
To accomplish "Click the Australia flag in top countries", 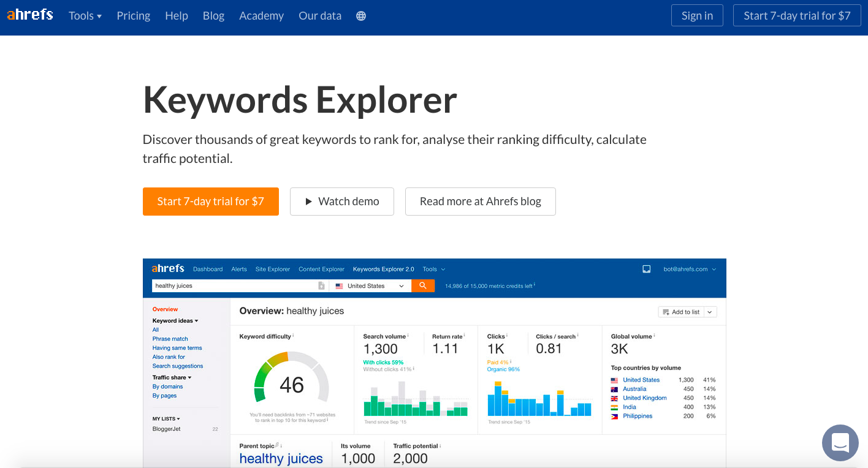I will [615, 389].
